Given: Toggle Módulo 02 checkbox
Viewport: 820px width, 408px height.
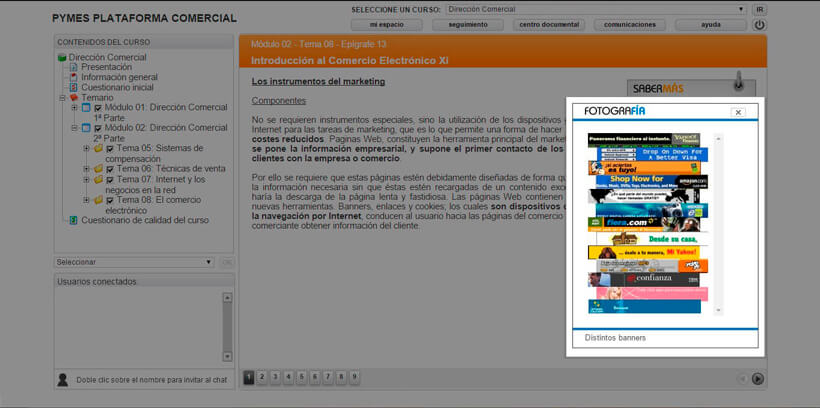Looking at the screenshot, I should (98, 129).
